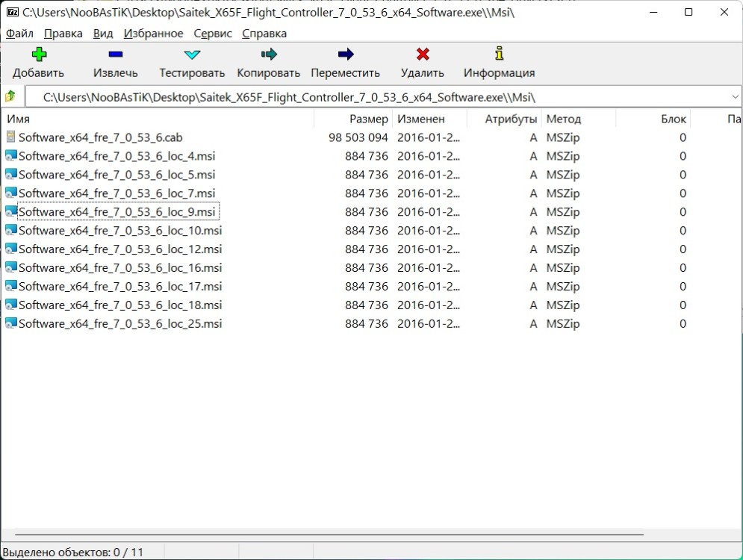743x560 pixels.
Task: Maximize the 7-Zip window
Action: coord(688,12)
